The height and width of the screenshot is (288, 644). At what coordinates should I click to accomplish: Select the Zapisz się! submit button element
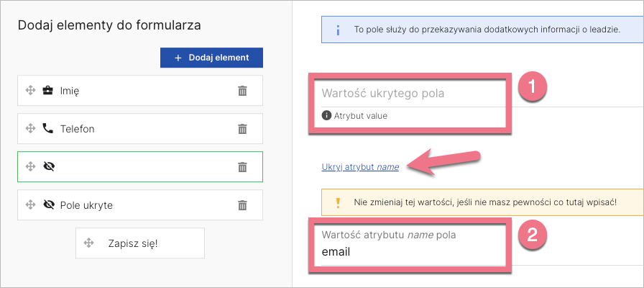tap(139, 243)
